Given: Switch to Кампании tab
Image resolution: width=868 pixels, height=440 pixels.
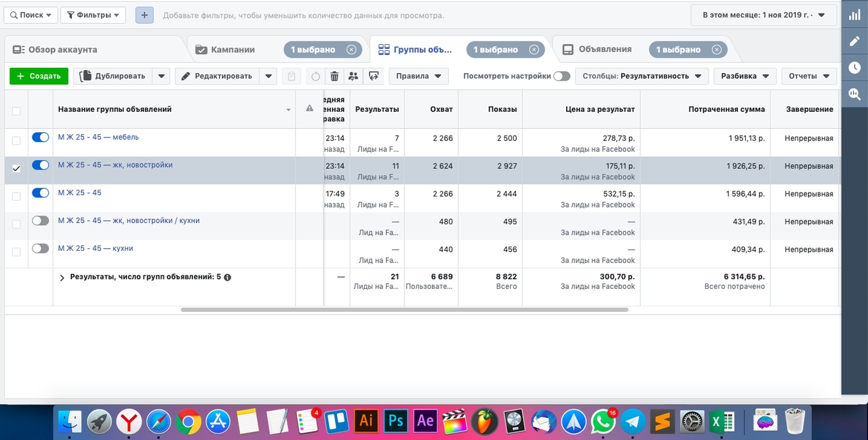Looking at the screenshot, I should [x=233, y=49].
